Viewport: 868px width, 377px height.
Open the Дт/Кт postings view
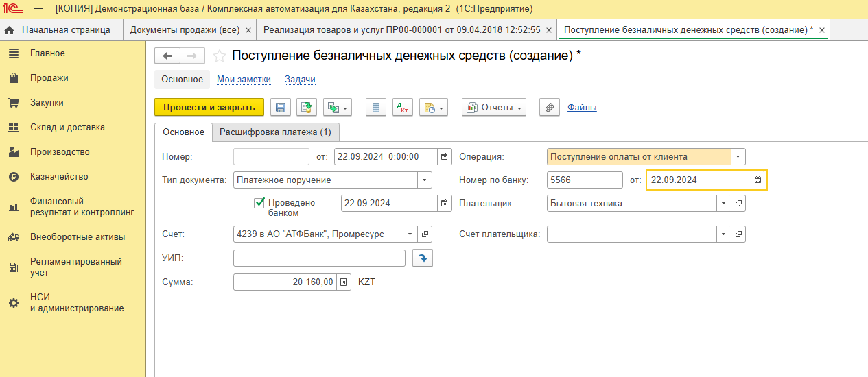point(402,108)
